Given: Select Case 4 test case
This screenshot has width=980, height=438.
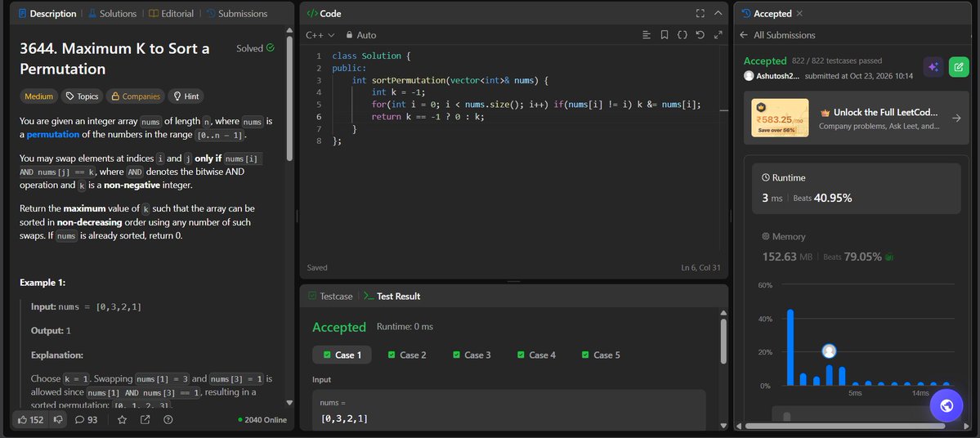Looking at the screenshot, I should click(536, 355).
